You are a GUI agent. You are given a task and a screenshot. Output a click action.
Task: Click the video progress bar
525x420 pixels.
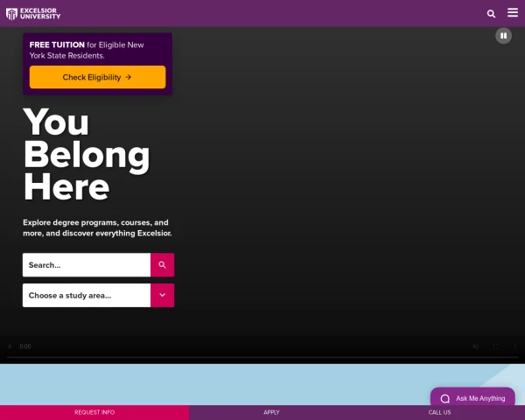pyautogui.click(x=262, y=357)
